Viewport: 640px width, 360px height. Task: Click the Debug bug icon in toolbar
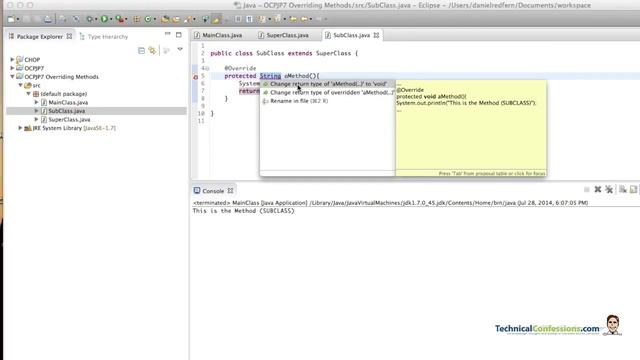pyautogui.click(x=89, y=19)
